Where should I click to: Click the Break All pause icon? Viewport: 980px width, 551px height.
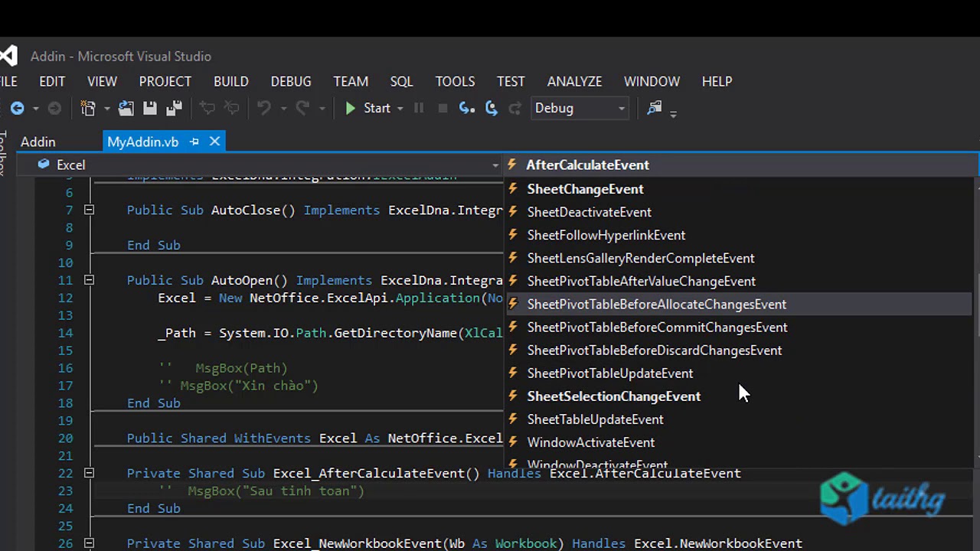pos(419,109)
